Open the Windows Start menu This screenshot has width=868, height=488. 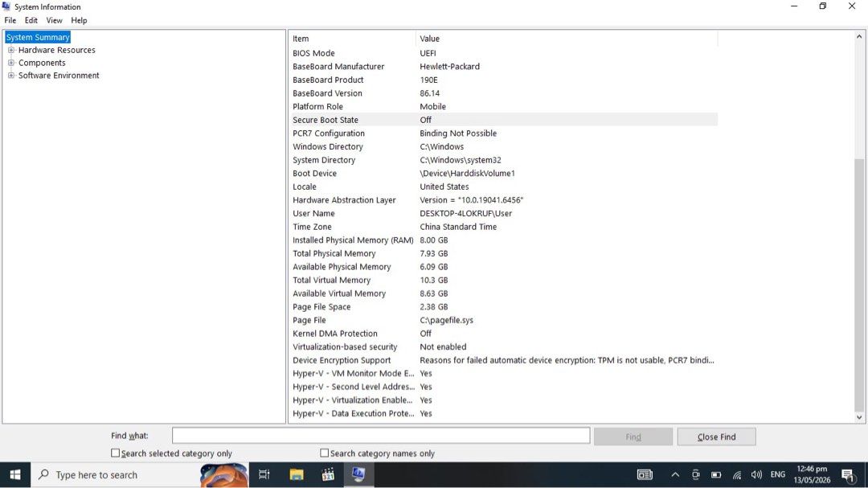pos(15,474)
